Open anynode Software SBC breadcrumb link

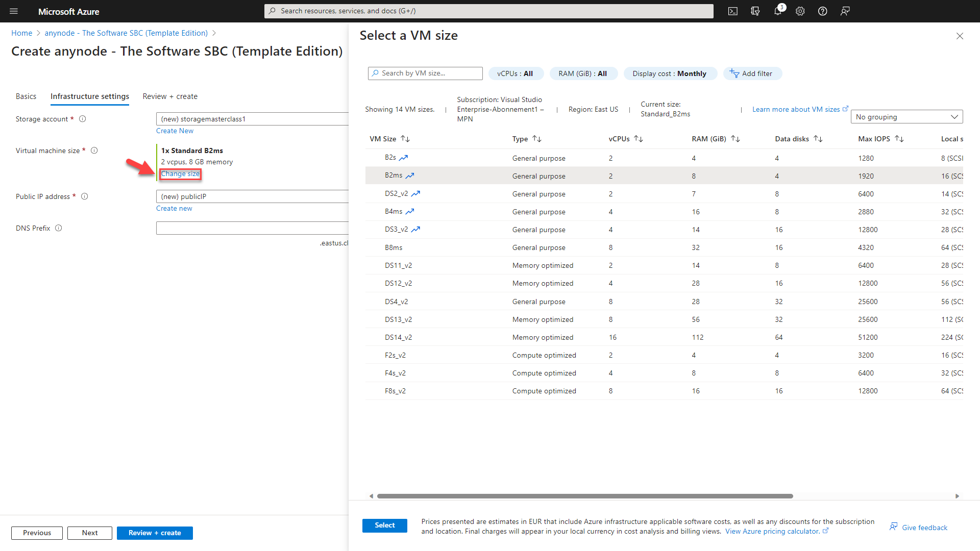click(126, 33)
